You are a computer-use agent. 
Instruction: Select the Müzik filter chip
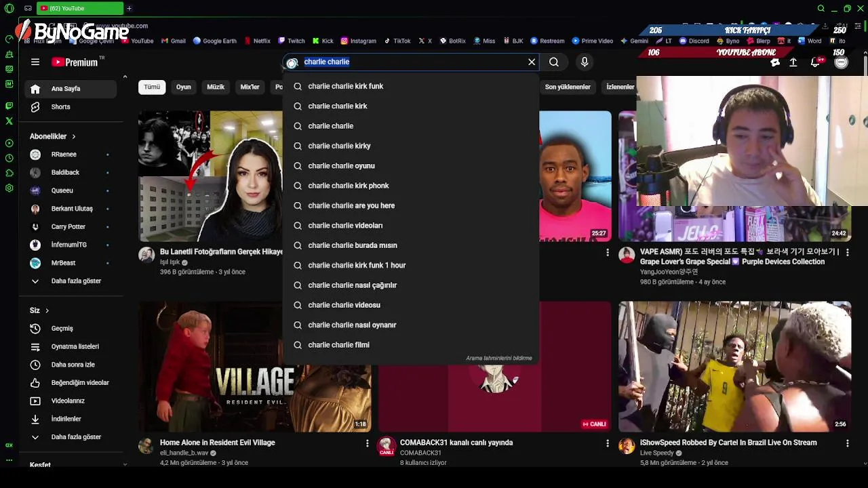(216, 87)
